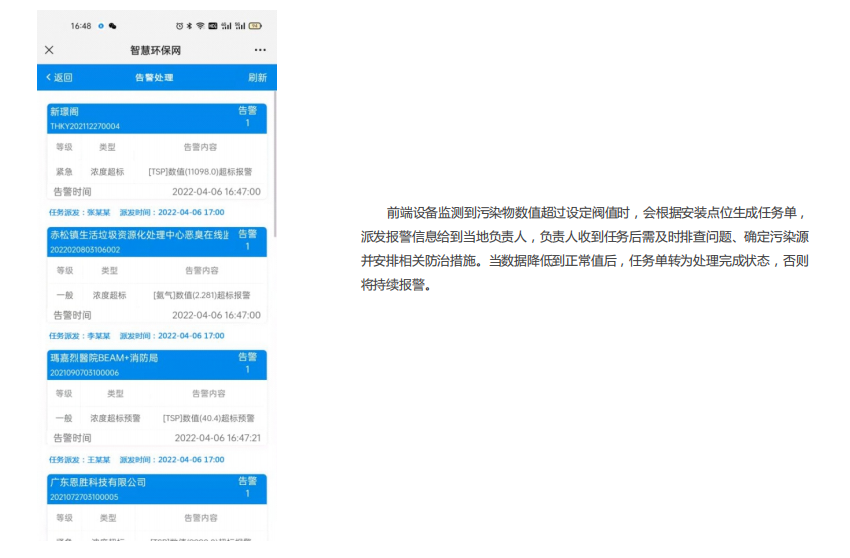Click the alarm clock status icon
This screenshot has width=850, height=558.
179,25
